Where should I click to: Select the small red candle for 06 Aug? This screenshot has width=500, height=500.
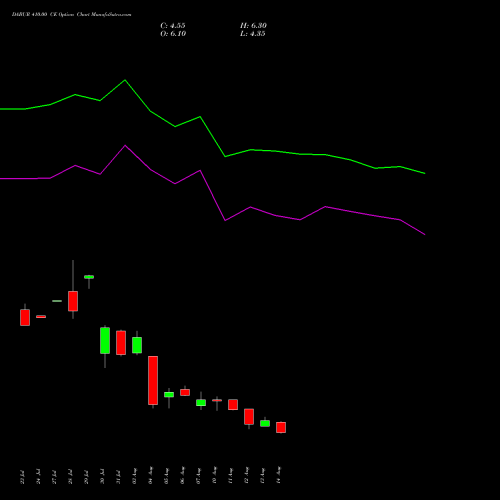pos(185,392)
